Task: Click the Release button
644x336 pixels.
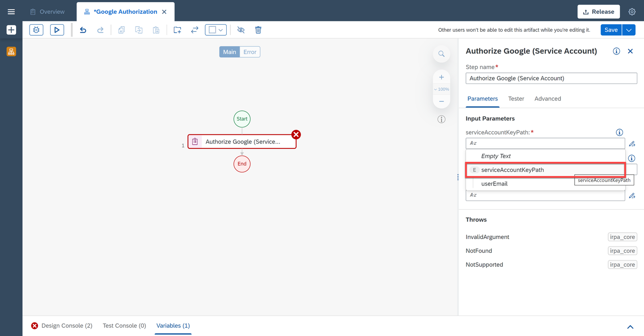Action: (x=598, y=12)
